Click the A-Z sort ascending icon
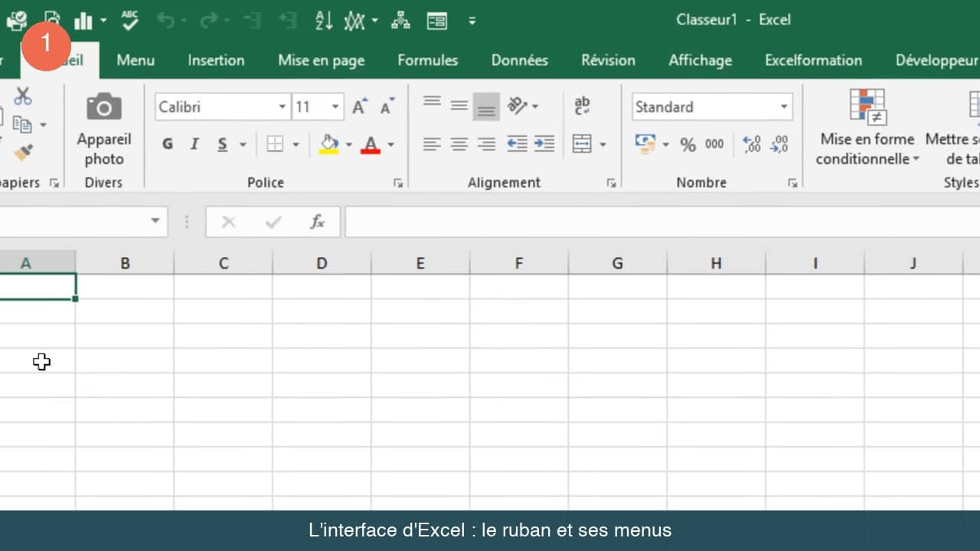The width and height of the screenshot is (980, 551). [324, 21]
